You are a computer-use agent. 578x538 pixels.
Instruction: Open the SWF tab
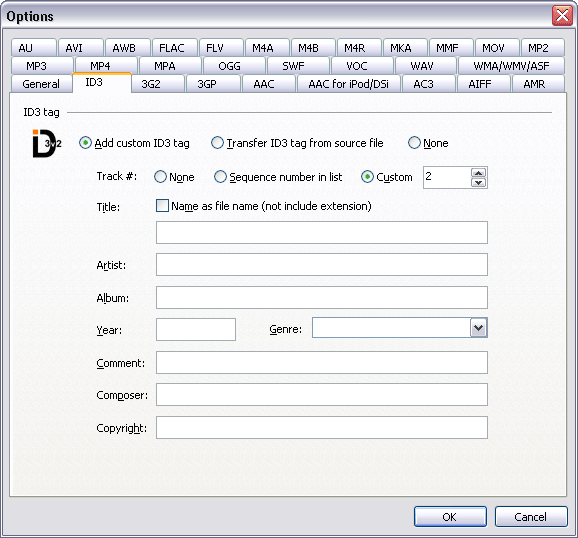tap(298, 66)
